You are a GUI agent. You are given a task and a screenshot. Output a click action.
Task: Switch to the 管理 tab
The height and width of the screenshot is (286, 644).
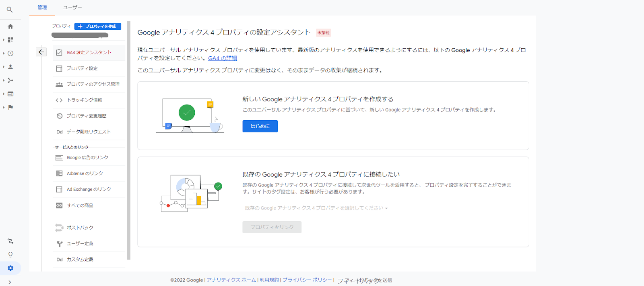tap(42, 7)
